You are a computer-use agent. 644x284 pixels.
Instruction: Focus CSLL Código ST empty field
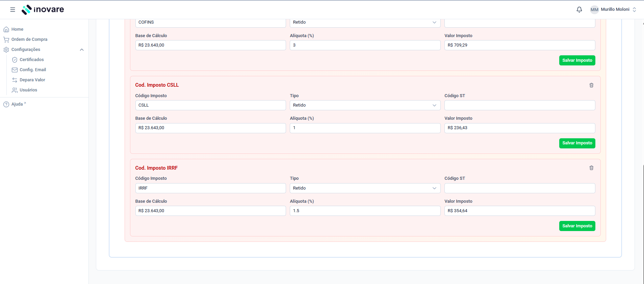520,105
